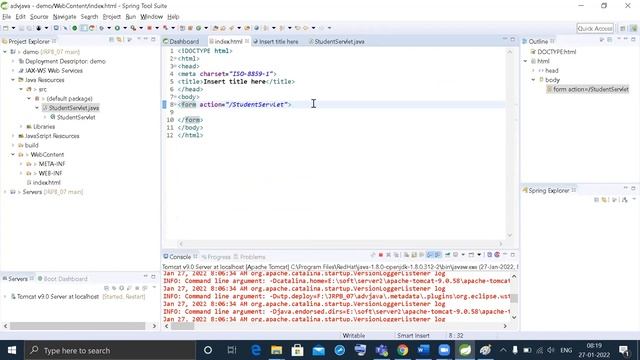Click publish icon in Servers view toolbar
Image resolution: width=640 pixels, height=360 pixels.
(145, 288)
